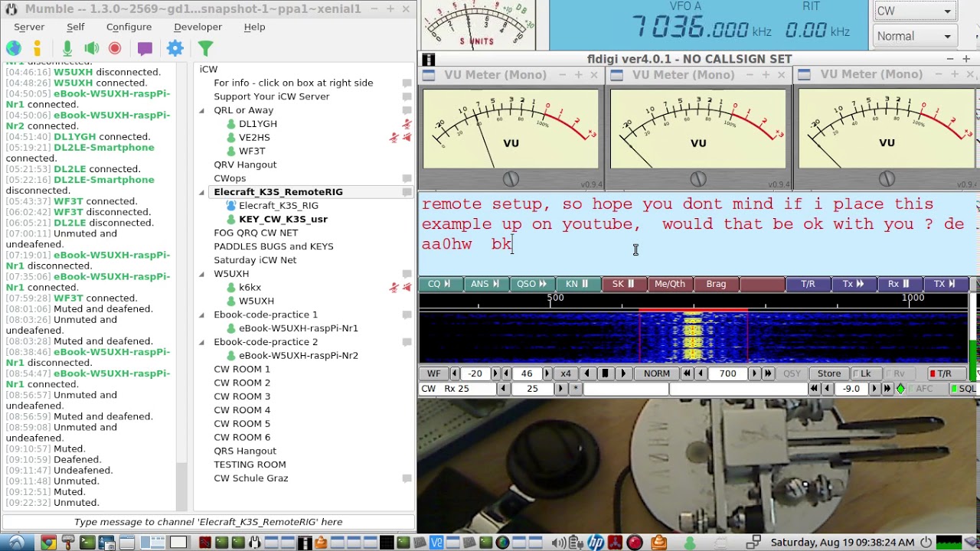Open the Developer menu
Screen dimensions: 980x551
tap(198, 27)
